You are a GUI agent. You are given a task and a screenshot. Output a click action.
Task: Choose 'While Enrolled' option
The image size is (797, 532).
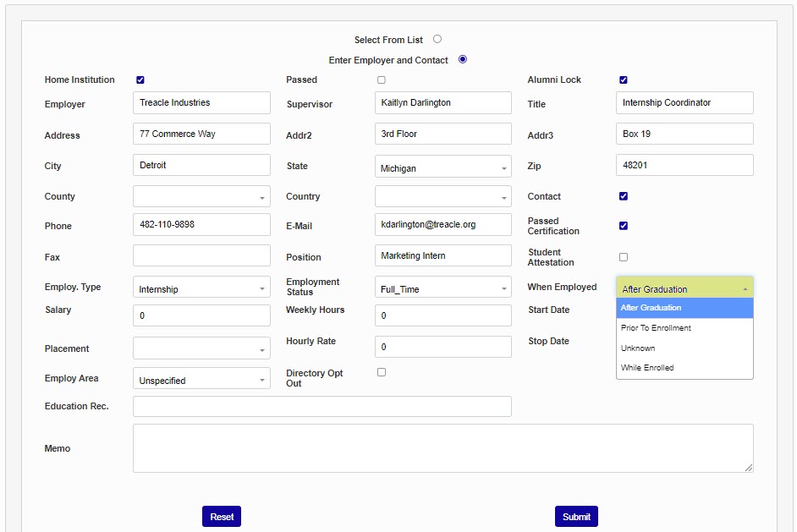(x=647, y=368)
